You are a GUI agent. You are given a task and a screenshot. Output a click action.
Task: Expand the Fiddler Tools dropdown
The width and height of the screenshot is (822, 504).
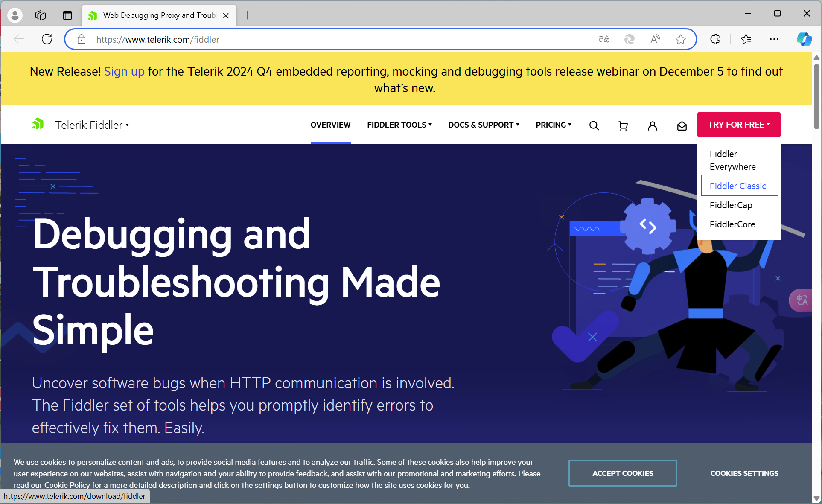click(x=399, y=125)
